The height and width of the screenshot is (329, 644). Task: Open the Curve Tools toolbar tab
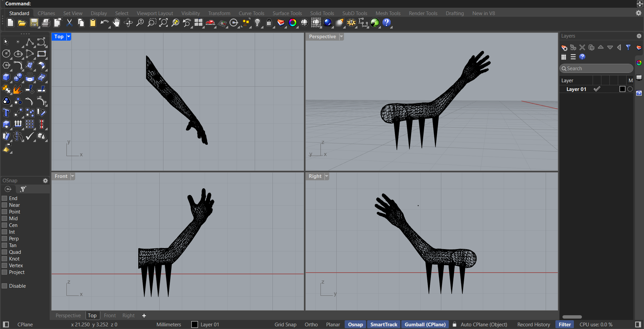click(251, 13)
